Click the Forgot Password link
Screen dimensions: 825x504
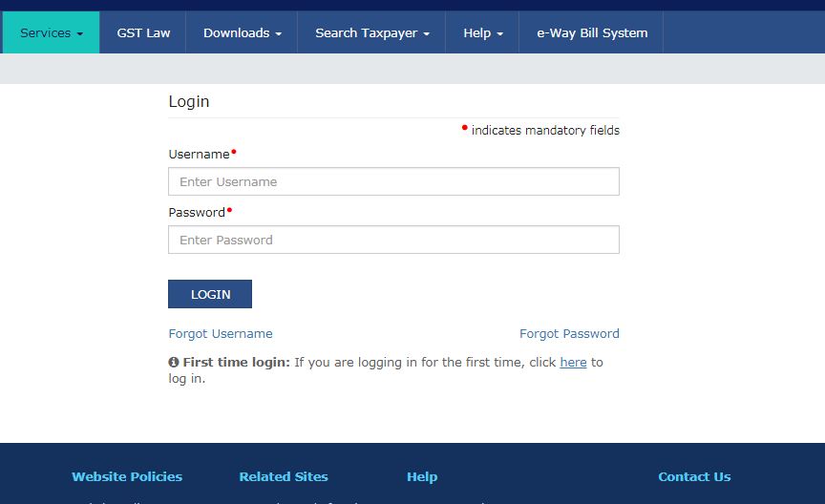pyautogui.click(x=569, y=334)
